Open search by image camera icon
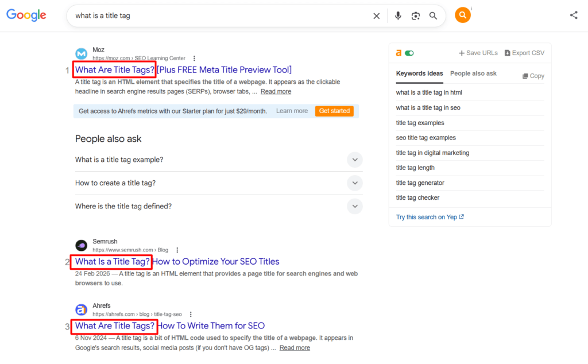The height and width of the screenshot is (364, 588). [416, 16]
